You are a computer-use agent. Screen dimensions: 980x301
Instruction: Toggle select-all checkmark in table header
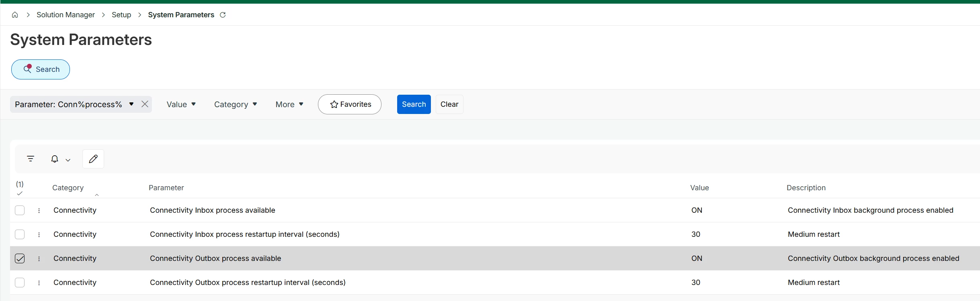(20, 193)
